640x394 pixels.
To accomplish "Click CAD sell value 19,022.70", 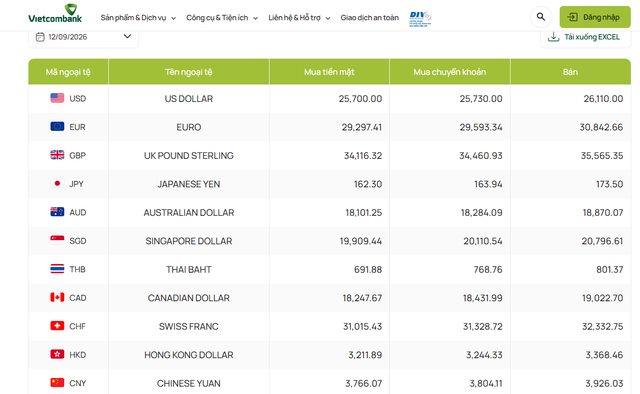I will [602, 298].
